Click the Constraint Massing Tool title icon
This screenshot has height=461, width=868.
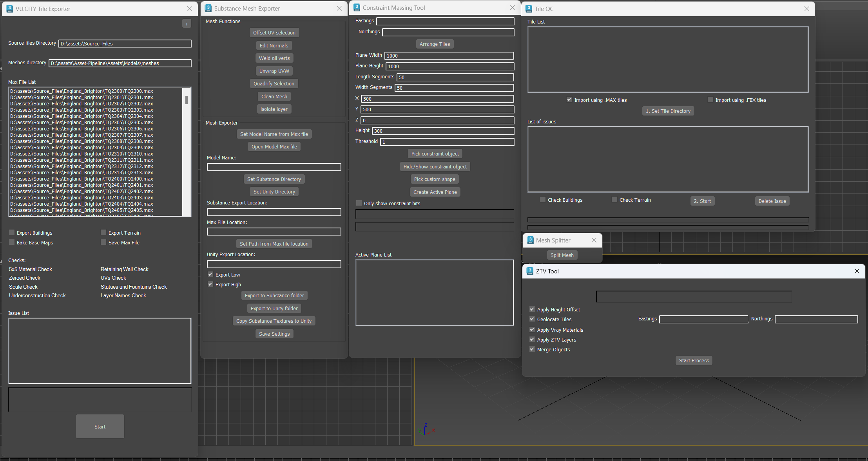[357, 7]
